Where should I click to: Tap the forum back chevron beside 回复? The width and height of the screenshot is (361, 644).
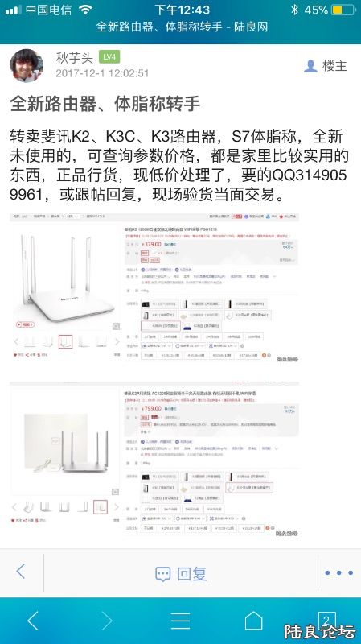click(21, 571)
